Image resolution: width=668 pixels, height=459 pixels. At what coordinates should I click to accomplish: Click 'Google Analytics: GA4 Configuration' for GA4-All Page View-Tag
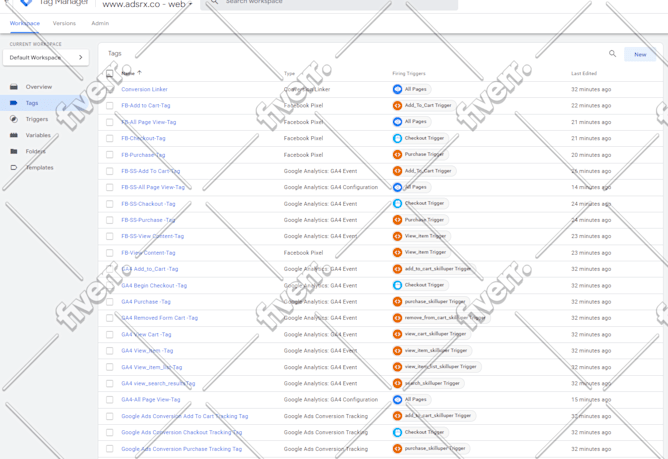[x=331, y=399]
